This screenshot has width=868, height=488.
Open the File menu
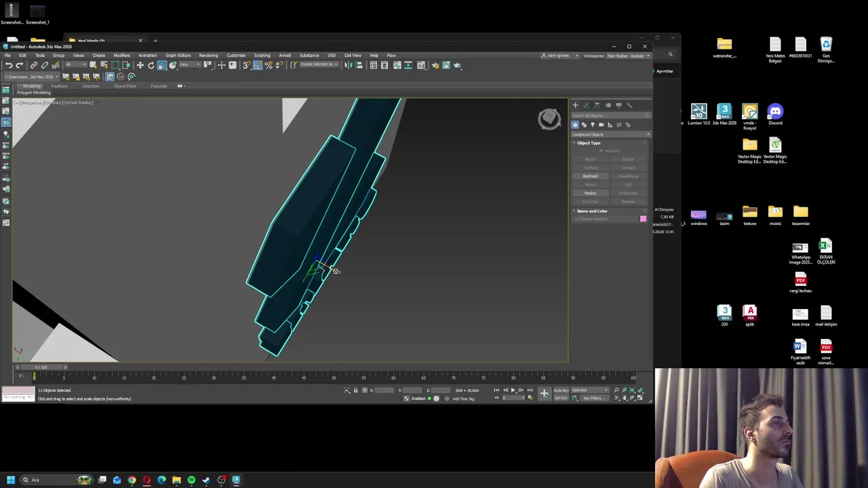click(7, 56)
